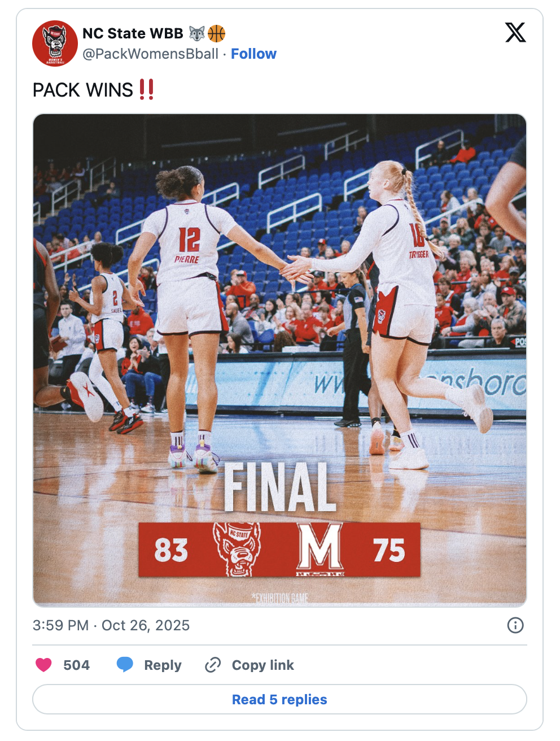View the 504 likes count
Viewport: 560px width, 741px height.
click(x=76, y=665)
